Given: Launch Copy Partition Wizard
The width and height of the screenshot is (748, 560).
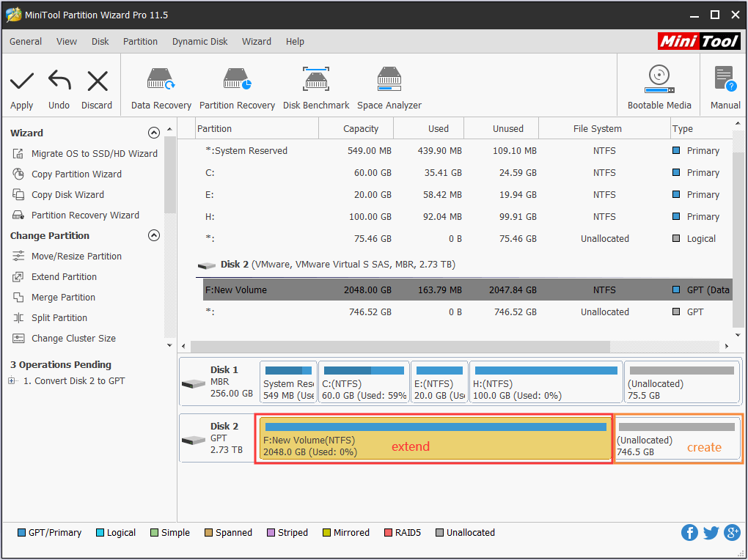Looking at the screenshot, I should click(67, 174).
